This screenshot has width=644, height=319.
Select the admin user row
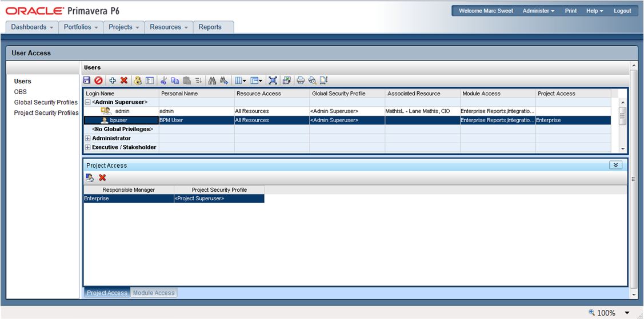[x=347, y=111]
